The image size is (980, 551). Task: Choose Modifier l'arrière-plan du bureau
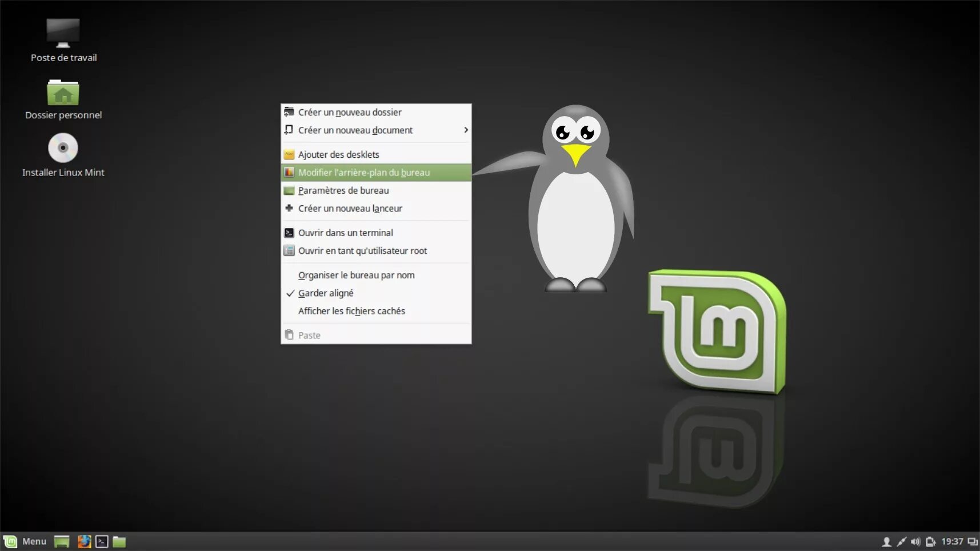376,173
